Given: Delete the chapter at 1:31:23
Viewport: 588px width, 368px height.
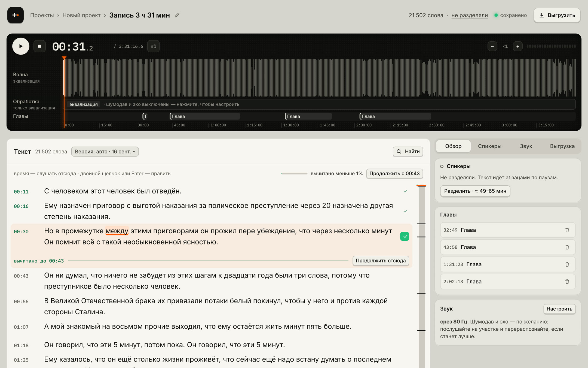Looking at the screenshot, I should (x=567, y=264).
